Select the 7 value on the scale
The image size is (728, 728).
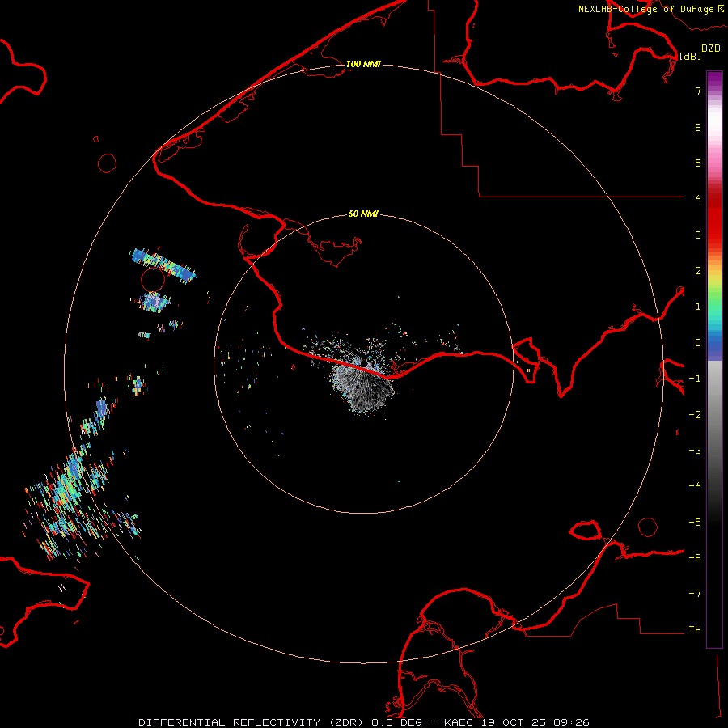point(698,91)
